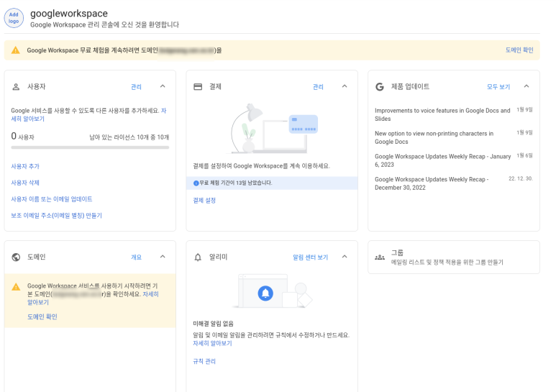This screenshot has height=392, width=556.
Task: Click the googleworkspace heading
Action: [x=69, y=14]
